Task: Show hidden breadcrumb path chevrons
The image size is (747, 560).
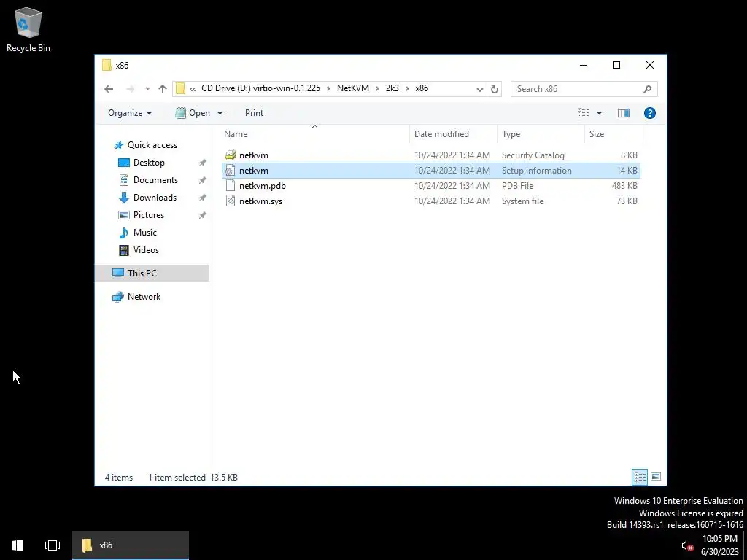Action: click(193, 89)
